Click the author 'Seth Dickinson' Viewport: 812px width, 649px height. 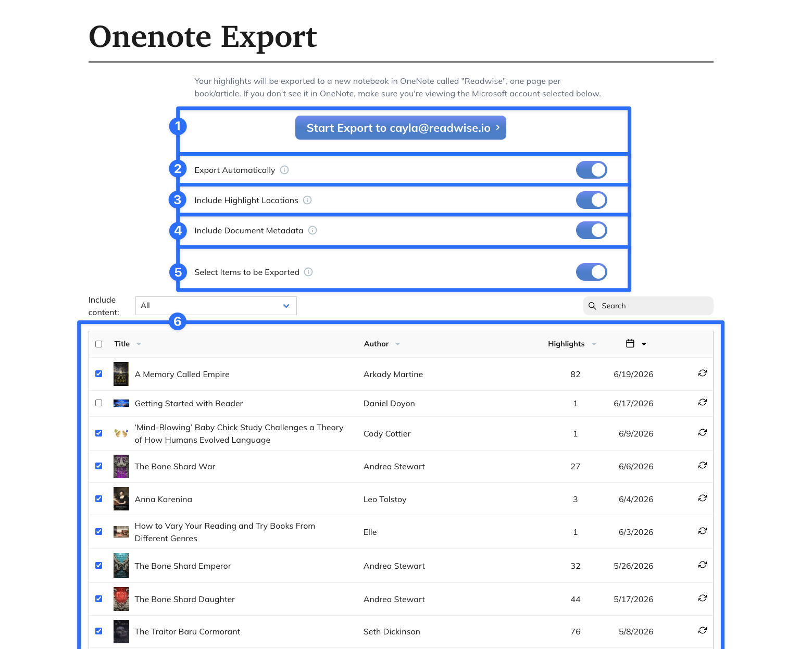[392, 631]
